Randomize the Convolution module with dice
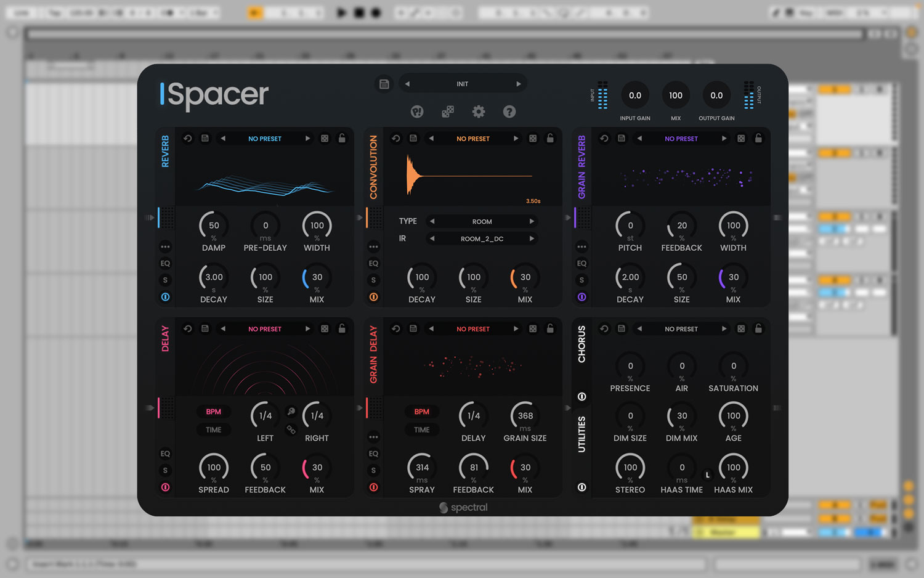The width and height of the screenshot is (924, 578). [x=533, y=139]
